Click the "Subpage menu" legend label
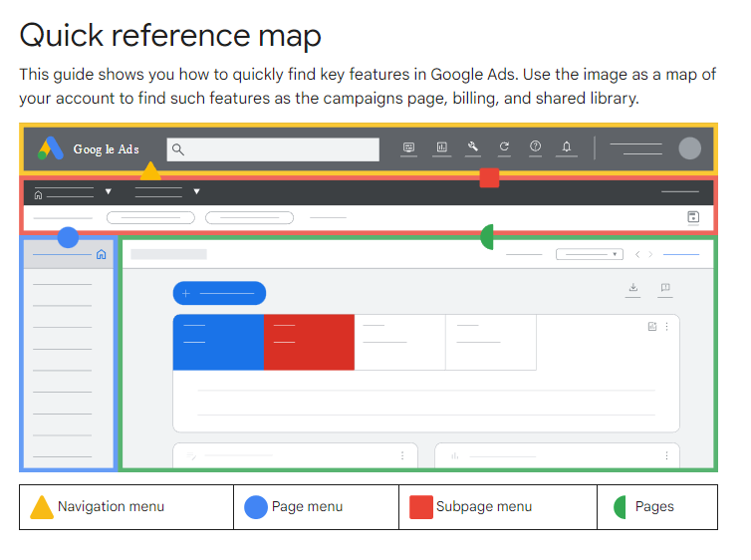The image size is (751, 560). [484, 506]
